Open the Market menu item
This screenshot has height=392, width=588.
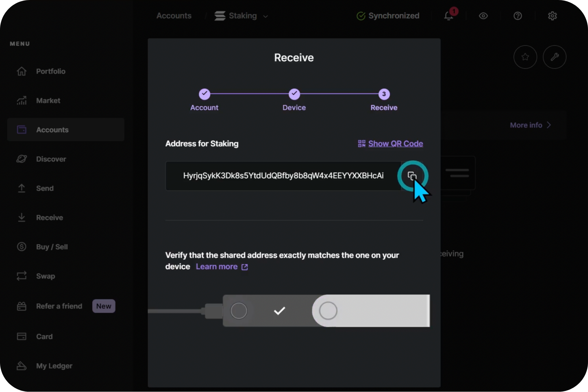point(48,100)
